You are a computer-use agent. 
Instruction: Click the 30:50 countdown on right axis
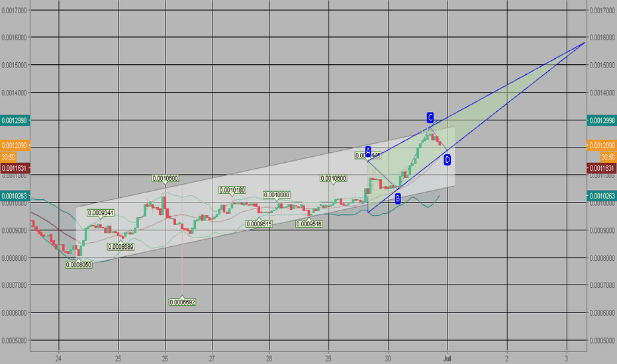point(608,157)
